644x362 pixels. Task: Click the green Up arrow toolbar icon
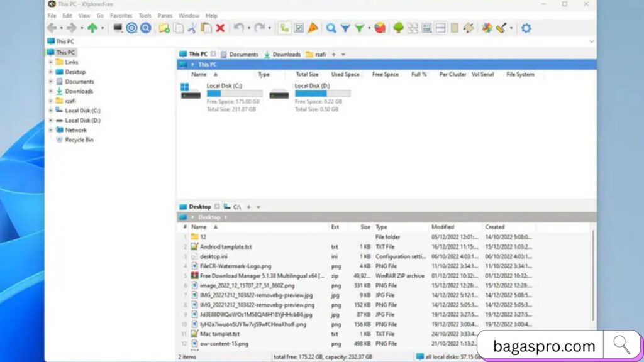pos(92,28)
